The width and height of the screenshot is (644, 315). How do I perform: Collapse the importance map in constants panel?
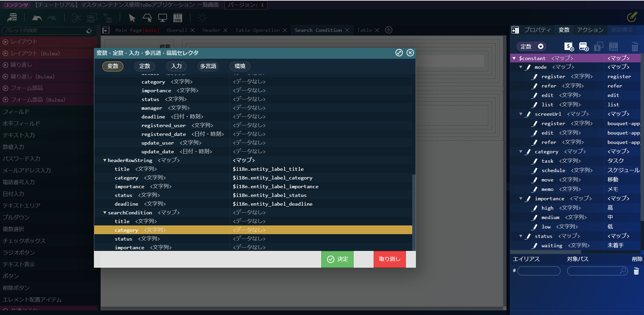pos(521,199)
